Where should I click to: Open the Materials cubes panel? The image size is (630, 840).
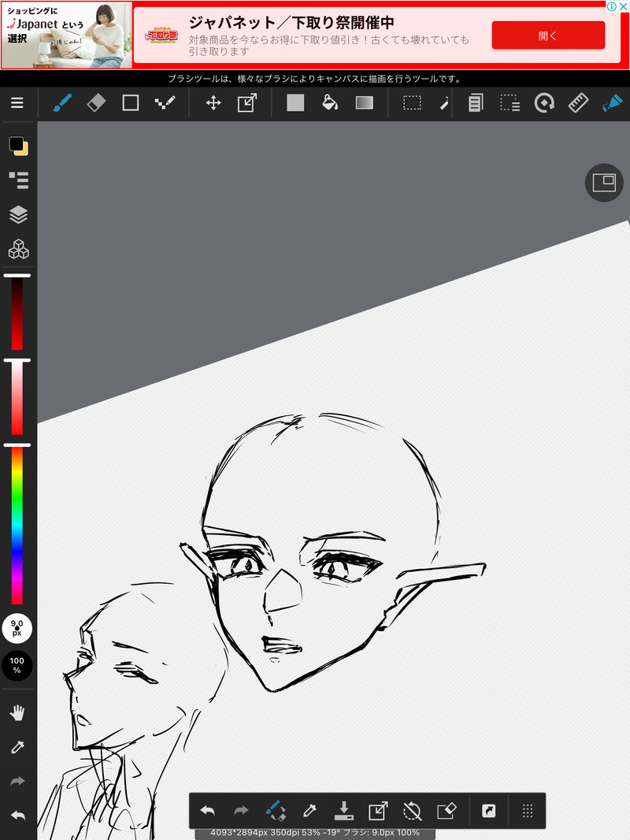click(x=19, y=249)
